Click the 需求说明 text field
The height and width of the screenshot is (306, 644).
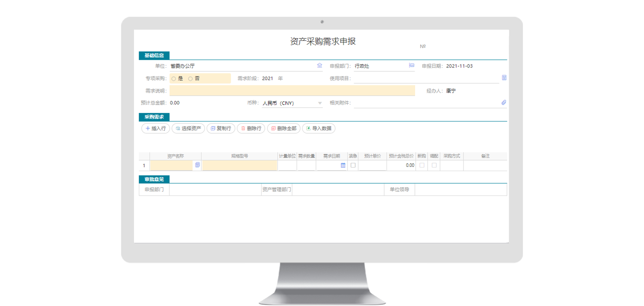[x=292, y=91]
